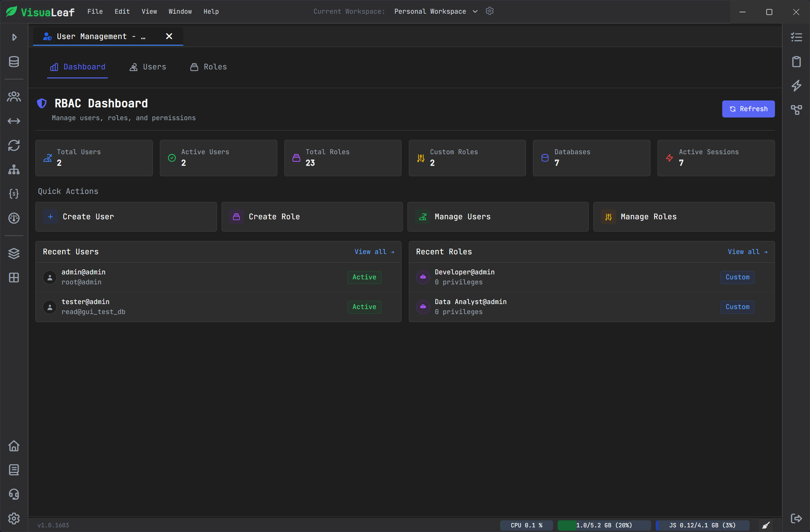This screenshot has height=532, width=810.
Task: Click the Databases stat card
Action: (x=591, y=158)
